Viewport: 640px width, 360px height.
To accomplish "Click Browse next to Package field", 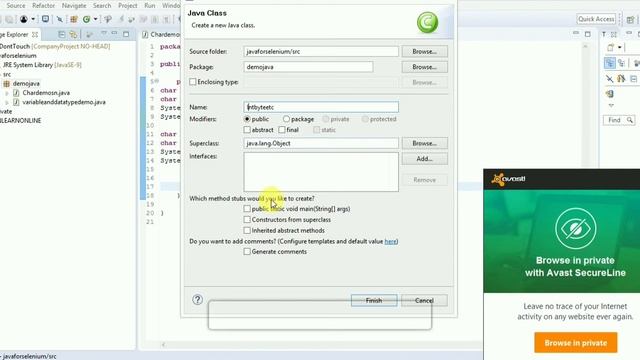I will click(x=424, y=67).
